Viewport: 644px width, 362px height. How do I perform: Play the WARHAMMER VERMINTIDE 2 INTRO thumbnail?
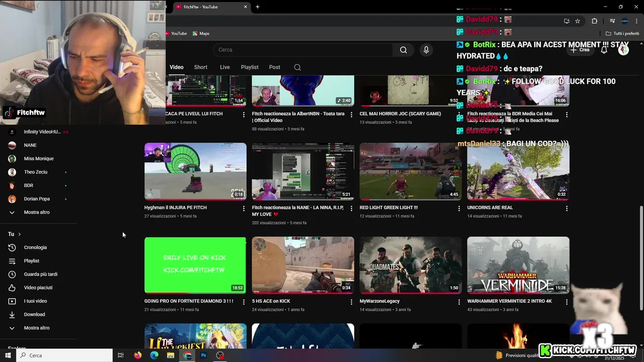[x=518, y=265]
